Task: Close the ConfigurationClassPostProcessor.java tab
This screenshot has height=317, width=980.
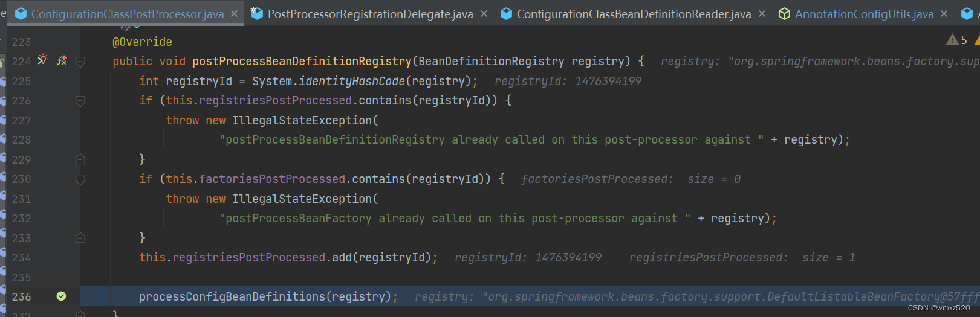Action: 235,13
